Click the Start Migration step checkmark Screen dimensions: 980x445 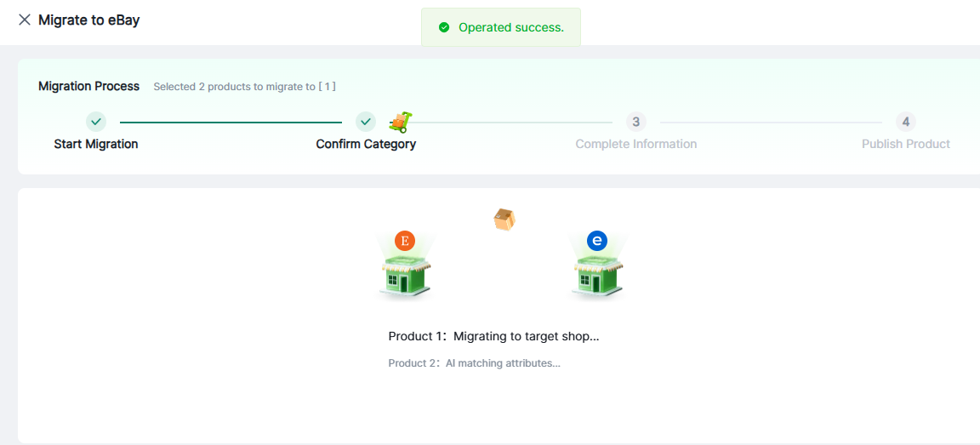tap(96, 122)
